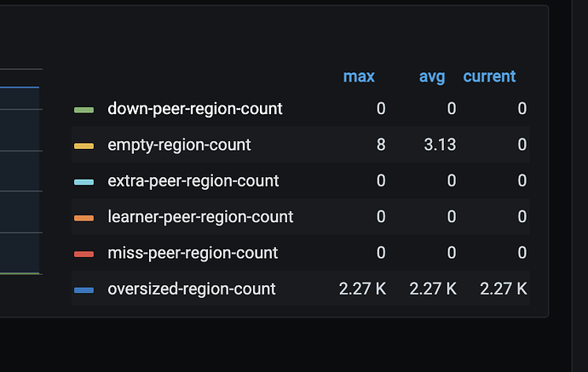588x372 pixels.
Task: Toggle the down-peer-region-count series
Action: 194,109
